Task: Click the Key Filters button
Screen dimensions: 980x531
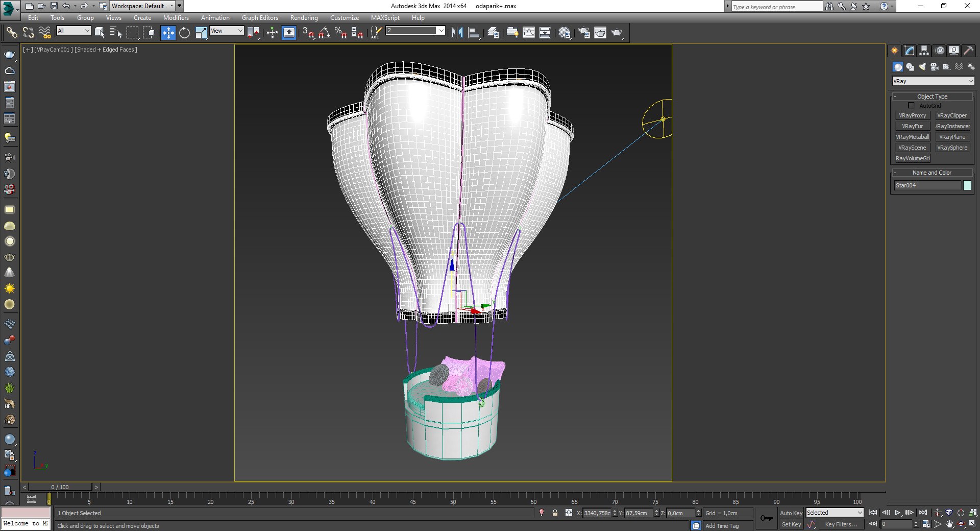Action: [841, 524]
